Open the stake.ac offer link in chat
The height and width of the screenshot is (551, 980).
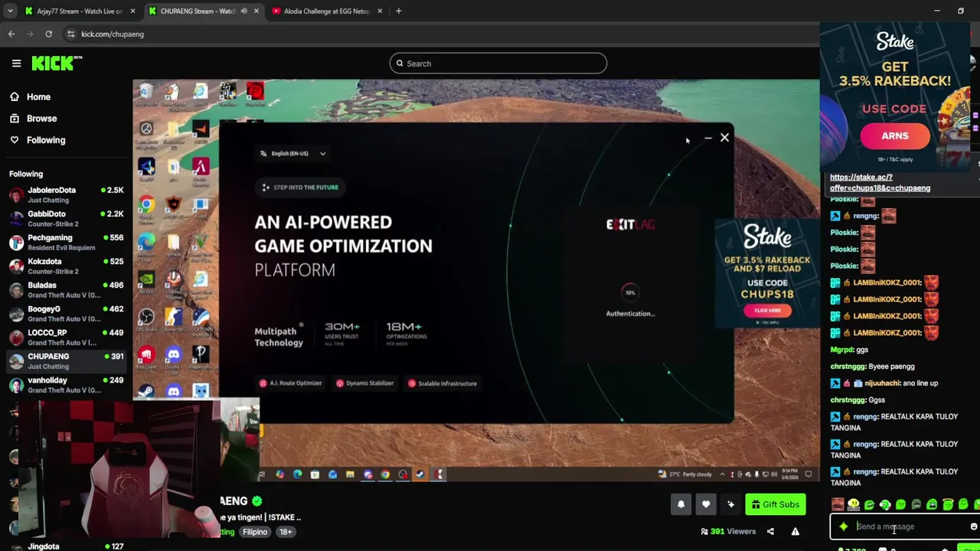click(x=880, y=183)
